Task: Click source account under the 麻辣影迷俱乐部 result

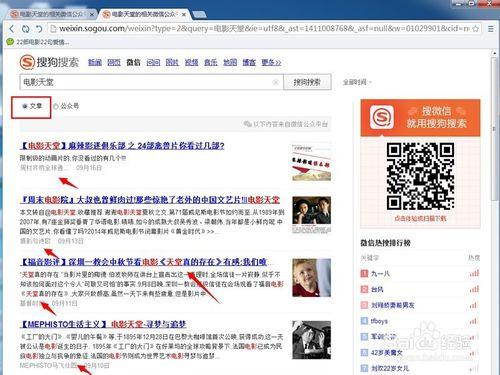Action: 44,167
